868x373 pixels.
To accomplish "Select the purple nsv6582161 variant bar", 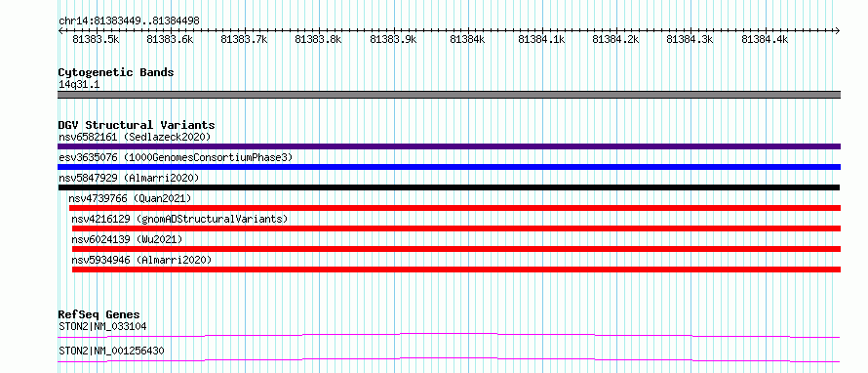I will (x=449, y=146).
